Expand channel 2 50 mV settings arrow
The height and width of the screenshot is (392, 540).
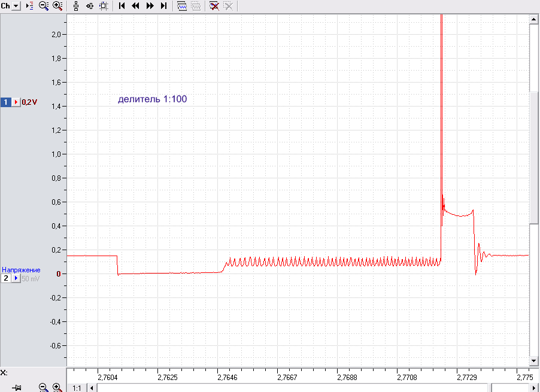[x=16, y=278]
